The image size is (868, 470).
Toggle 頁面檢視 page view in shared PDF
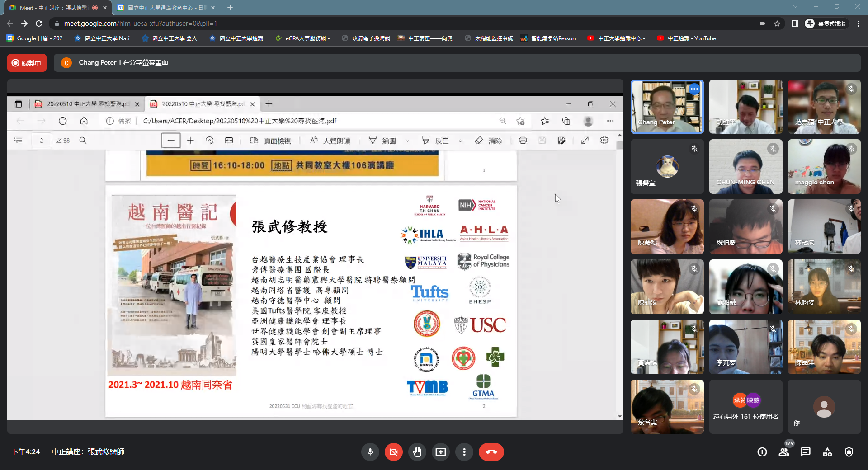[271, 141]
